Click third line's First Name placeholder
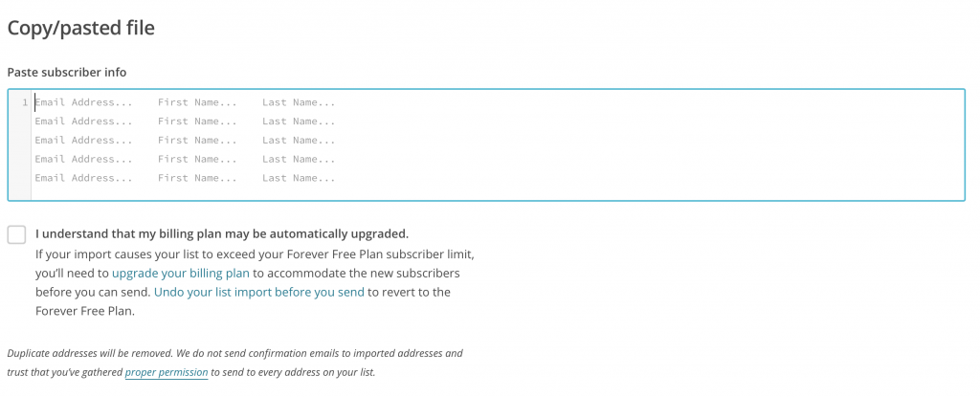This screenshot has width=980, height=397. (197, 141)
